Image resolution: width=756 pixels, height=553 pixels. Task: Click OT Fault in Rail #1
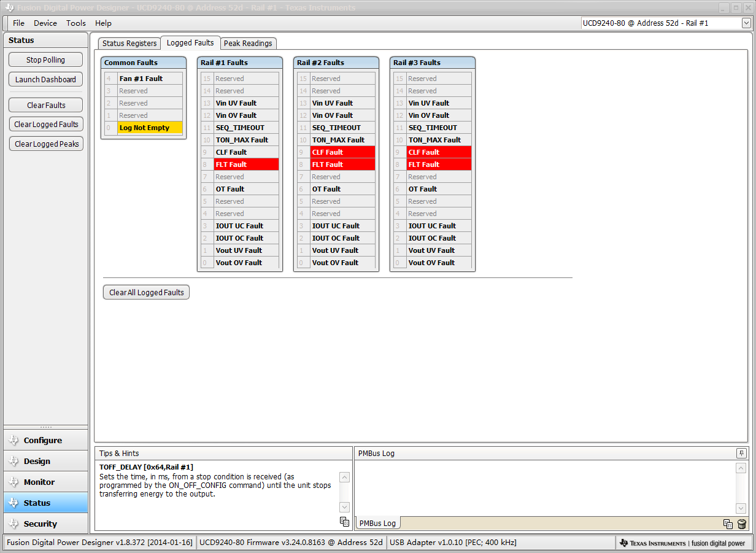tap(246, 189)
